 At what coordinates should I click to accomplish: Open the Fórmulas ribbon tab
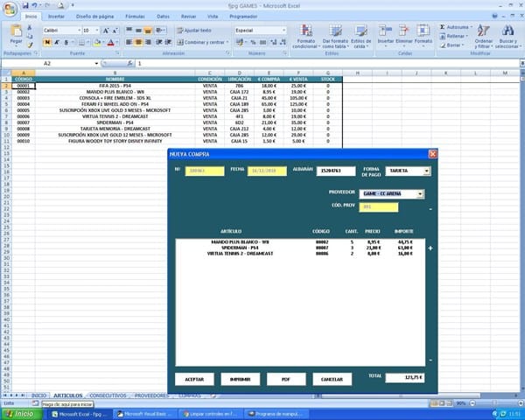coord(136,17)
